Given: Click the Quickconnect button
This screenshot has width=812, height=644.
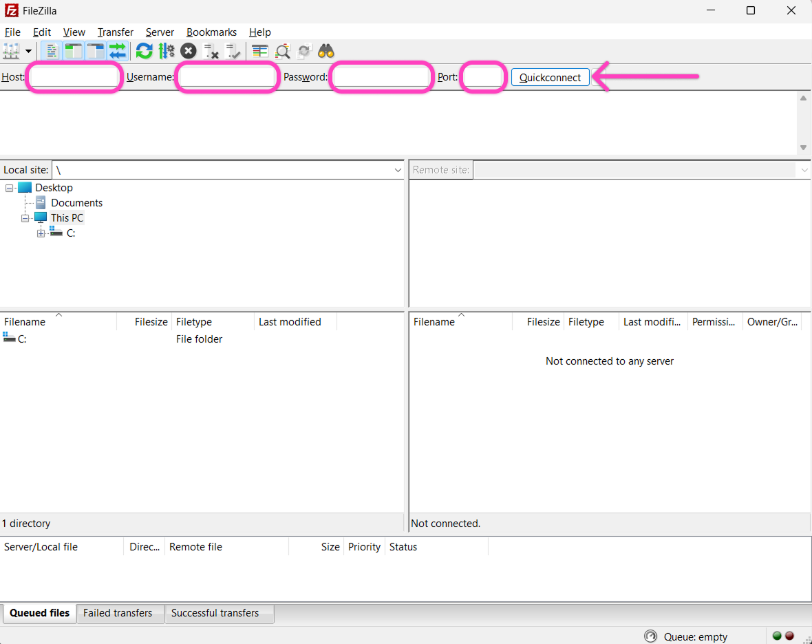Looking at the screenshot, I should coord(550,77).
